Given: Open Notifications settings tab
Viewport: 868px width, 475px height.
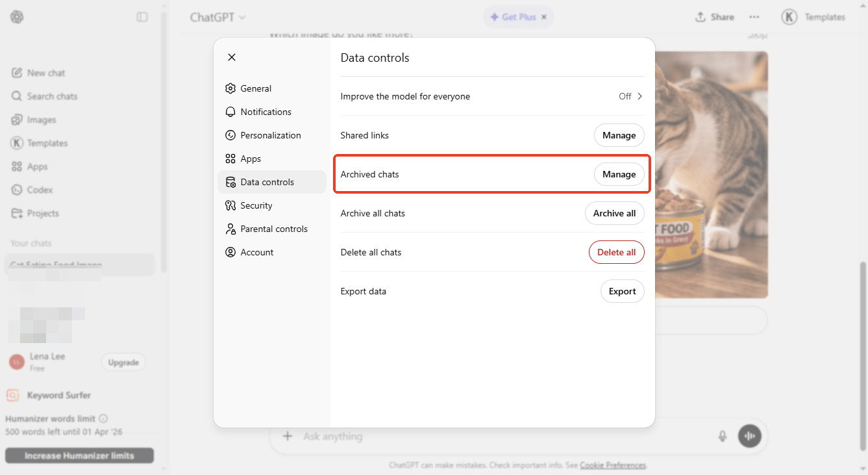Looking at the screenshot, I should coord(266,112).
